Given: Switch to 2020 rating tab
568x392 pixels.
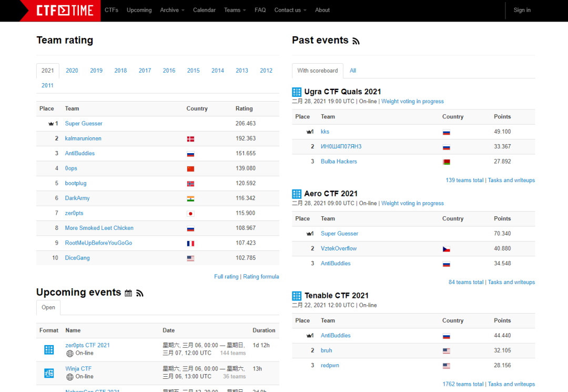Looking at the screenshot, I should coord(72,71).
